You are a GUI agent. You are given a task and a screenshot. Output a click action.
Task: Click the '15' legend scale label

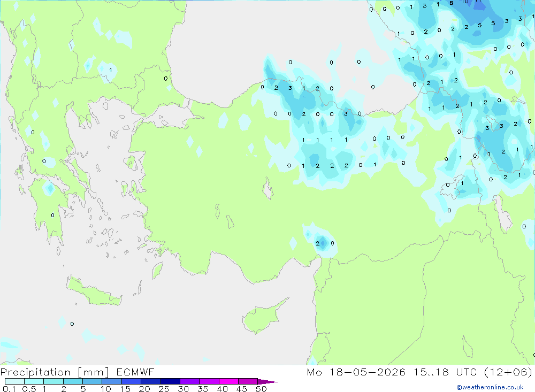(125, 389)
